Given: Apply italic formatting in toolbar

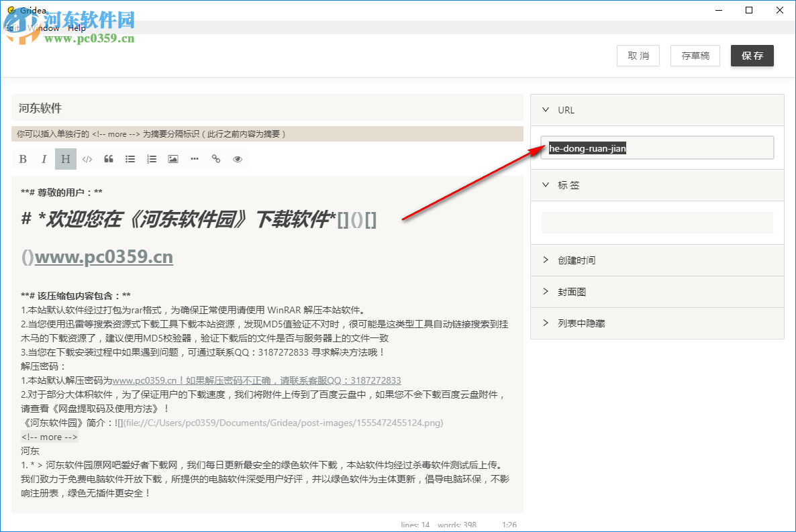Looking at the screenshot, I should (x=44, y=159).
